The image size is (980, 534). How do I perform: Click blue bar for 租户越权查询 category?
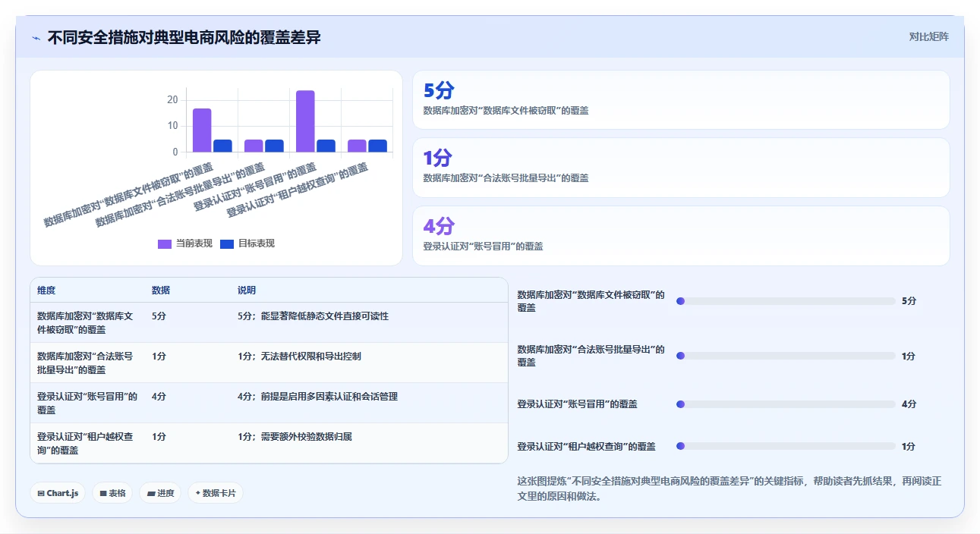(x=377, y=146)
